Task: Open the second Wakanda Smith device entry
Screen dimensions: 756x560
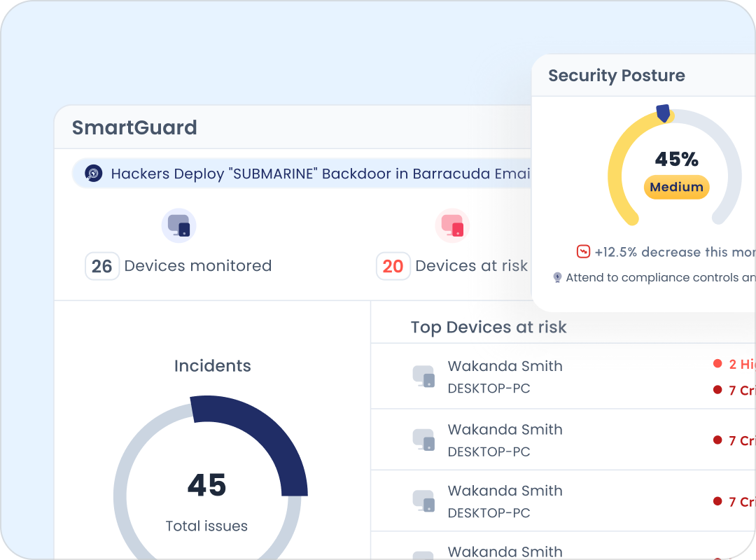Action: point(563,440)
